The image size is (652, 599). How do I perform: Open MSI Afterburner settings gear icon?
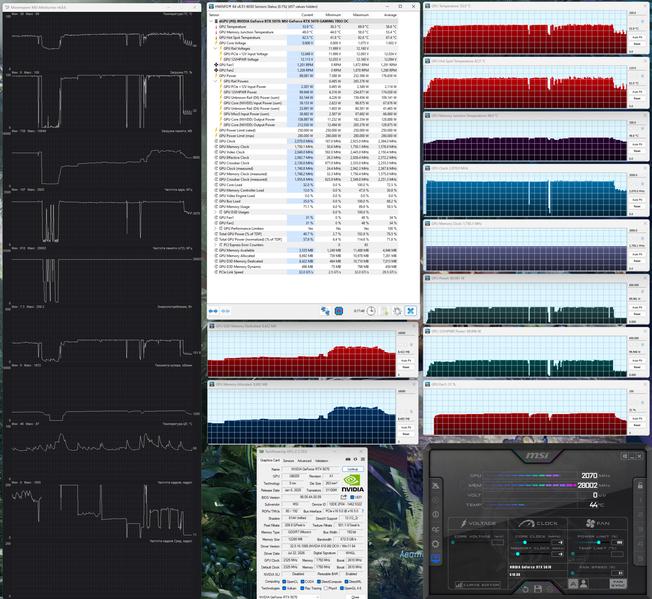[x=435, y=544]
